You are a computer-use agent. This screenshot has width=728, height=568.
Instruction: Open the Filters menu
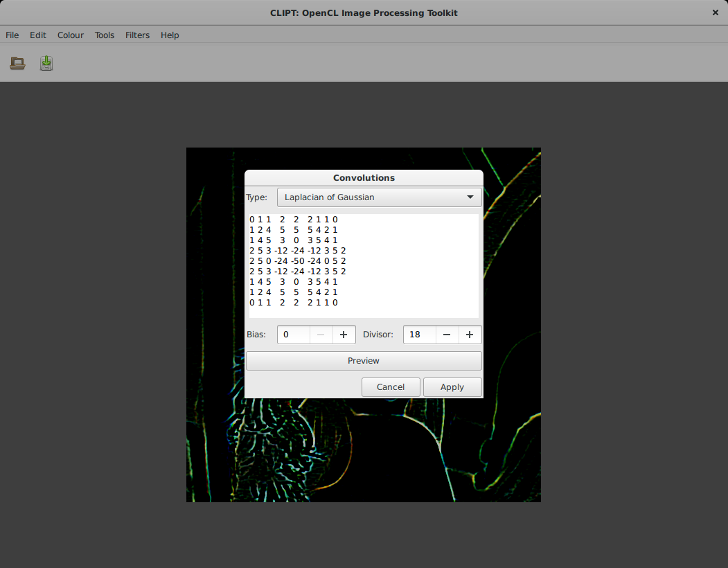click(137, 35)
